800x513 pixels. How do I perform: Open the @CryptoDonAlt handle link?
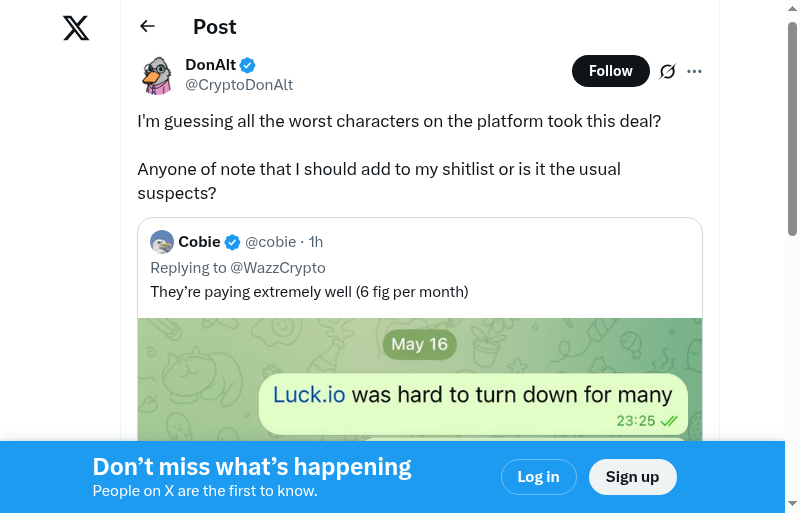tap(239, 85)
